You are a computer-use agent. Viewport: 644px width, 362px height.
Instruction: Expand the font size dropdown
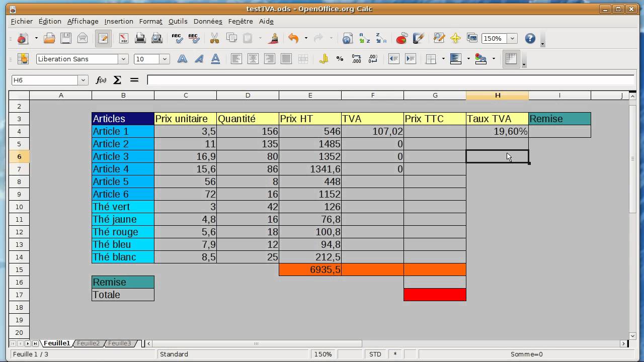165,59
